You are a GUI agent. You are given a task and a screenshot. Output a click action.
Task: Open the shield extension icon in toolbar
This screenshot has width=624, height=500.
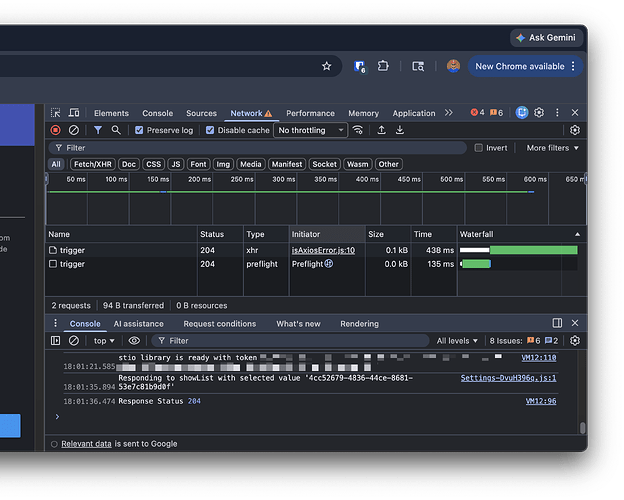coord(359,66)
